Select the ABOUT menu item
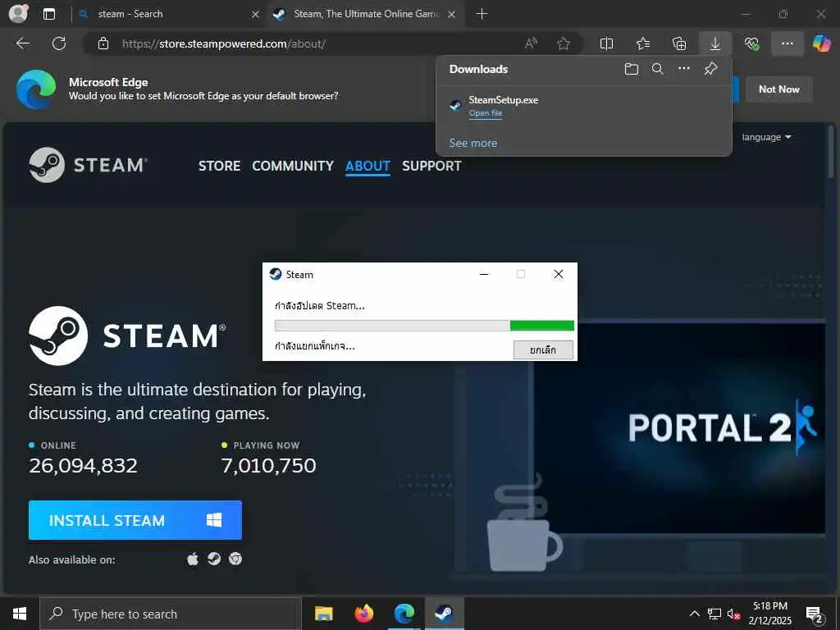Viewport: 840px width, 630px height. point(367,166)
